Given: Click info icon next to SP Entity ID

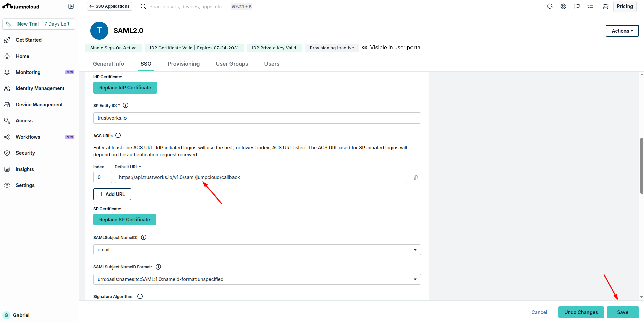Looking at the screenshot, I should pos(126,105).
